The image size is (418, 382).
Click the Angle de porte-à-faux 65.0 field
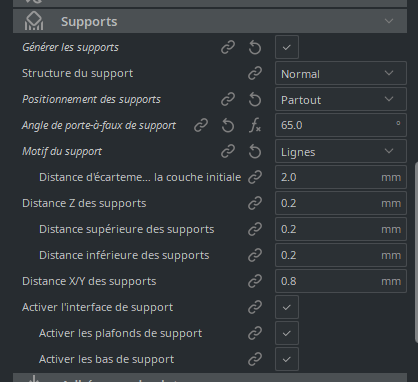coord(341,125)
